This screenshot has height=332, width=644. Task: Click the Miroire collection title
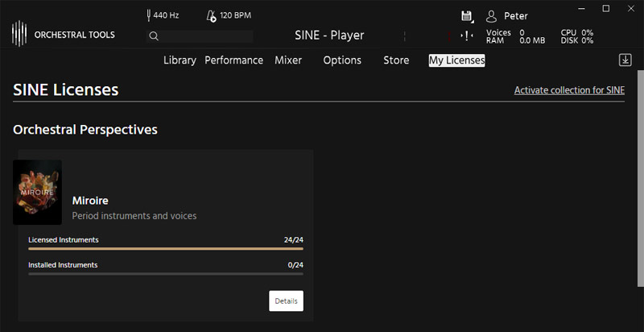(90, 201)
